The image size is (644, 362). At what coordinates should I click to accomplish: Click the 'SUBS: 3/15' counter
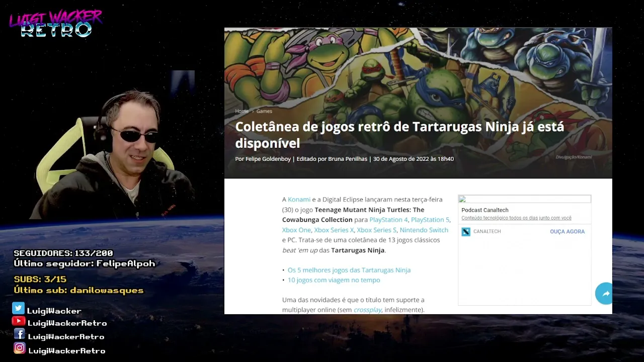pos(40,279)
